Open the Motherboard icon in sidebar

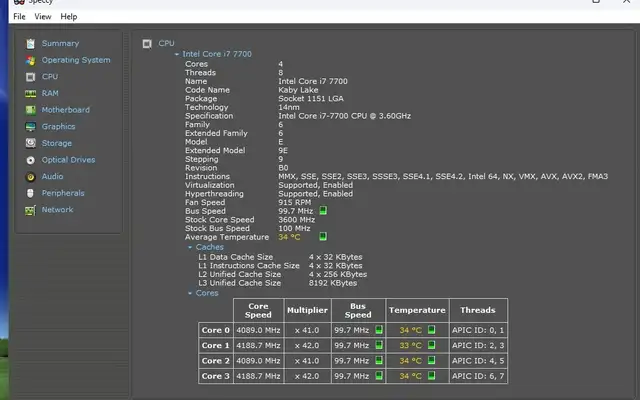coord(31,110)
